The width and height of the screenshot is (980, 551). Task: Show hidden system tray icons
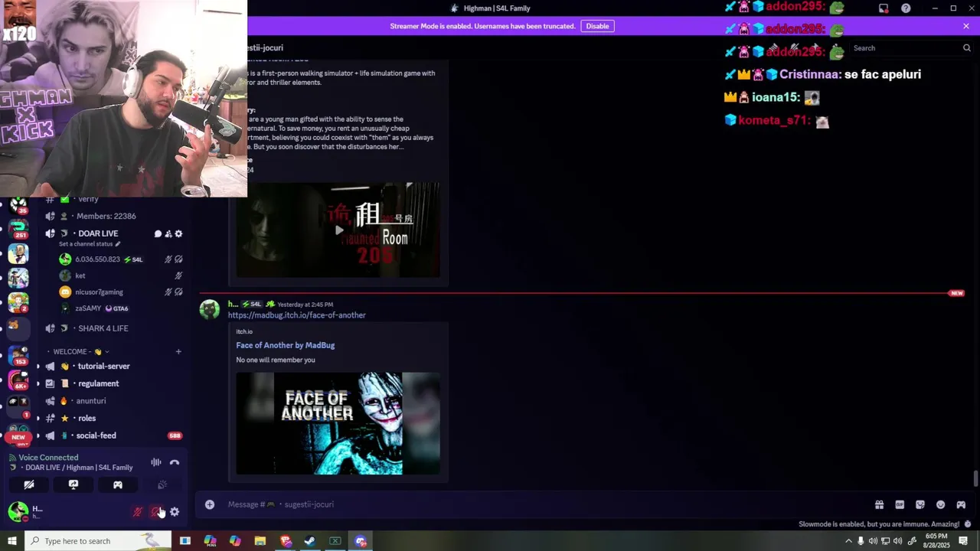point(848,541)
